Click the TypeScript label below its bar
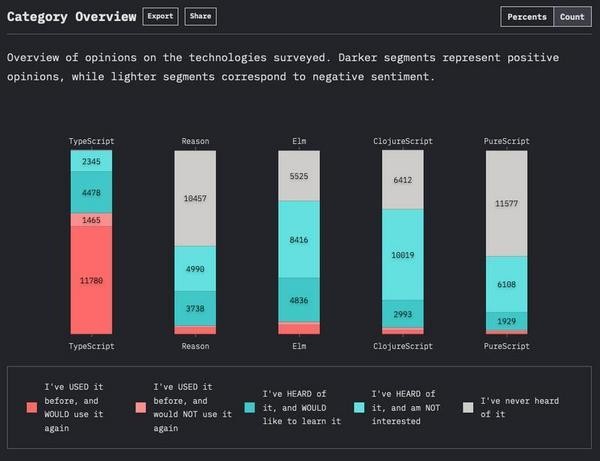The height and width of the screenshot is (461, 600). (91, 346)
